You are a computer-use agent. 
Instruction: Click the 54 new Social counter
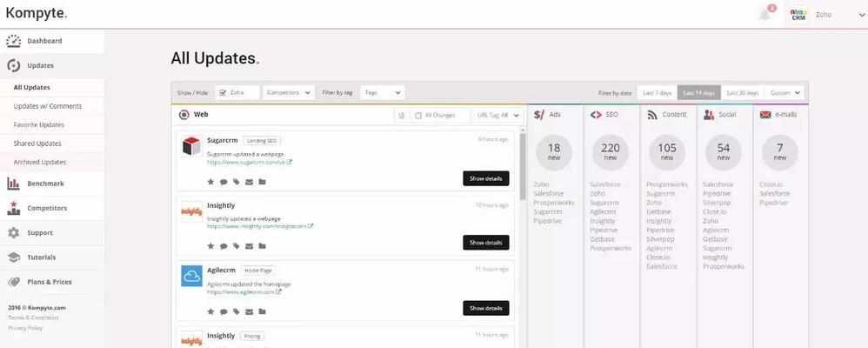pyautogui.click(x=724, y=152)
